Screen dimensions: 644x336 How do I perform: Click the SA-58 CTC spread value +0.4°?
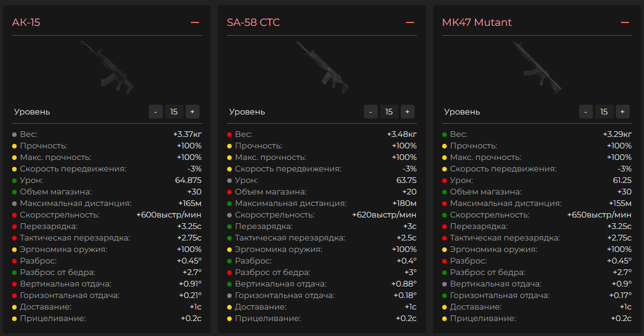point(407,261)
